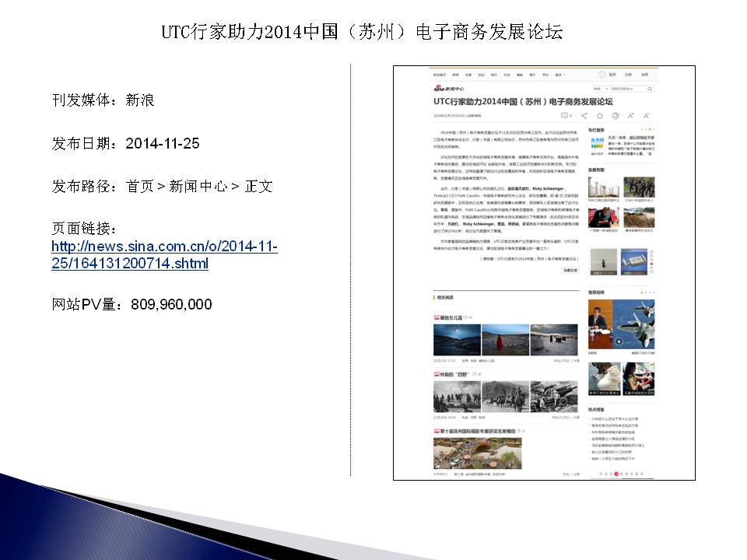Open the woman driving with red steering wheel thumbnail

pos(639,379)
